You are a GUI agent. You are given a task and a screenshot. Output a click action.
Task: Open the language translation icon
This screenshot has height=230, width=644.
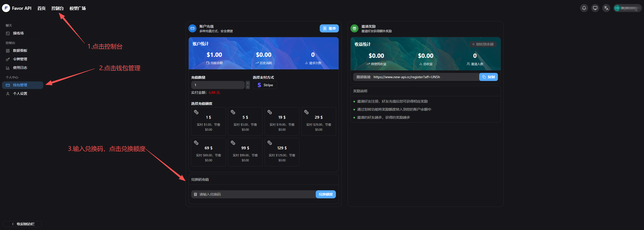pyautogui.click(x=606, y=8)
